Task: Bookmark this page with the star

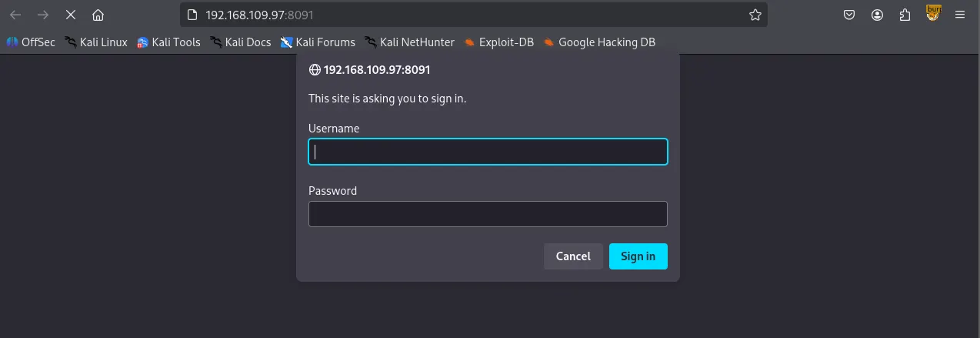Action: (755, 15)
